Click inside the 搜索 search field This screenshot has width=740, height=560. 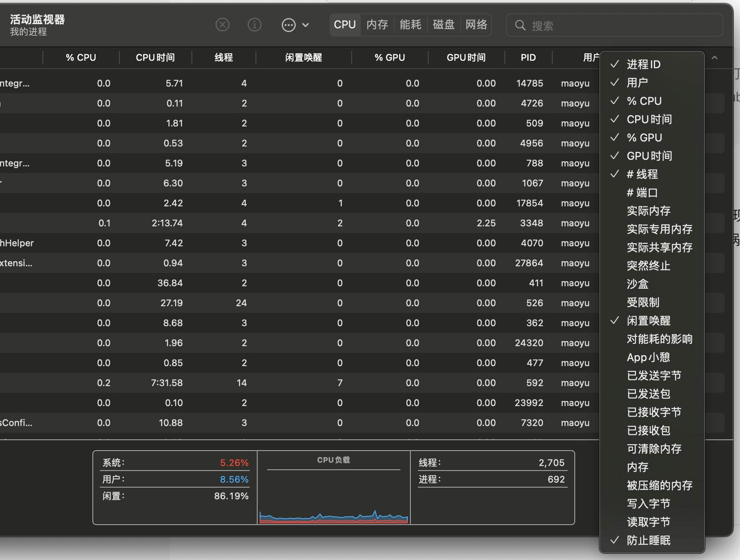point(583,25)
